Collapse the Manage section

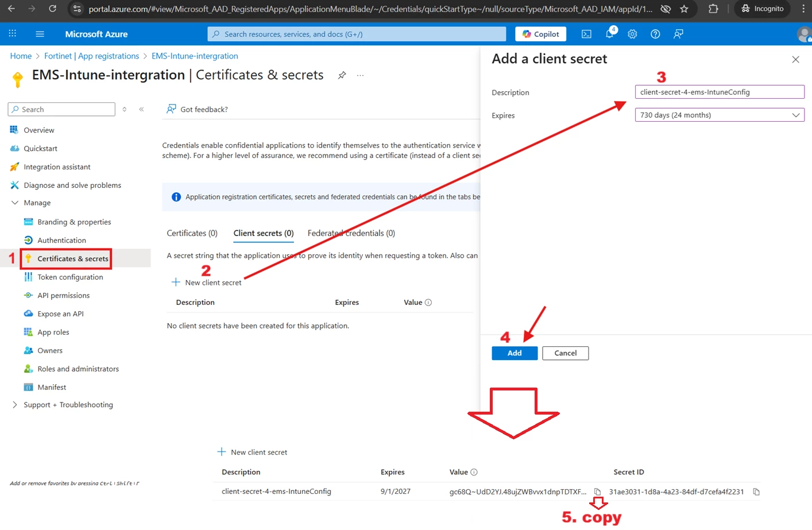click(x=15, y=203)
